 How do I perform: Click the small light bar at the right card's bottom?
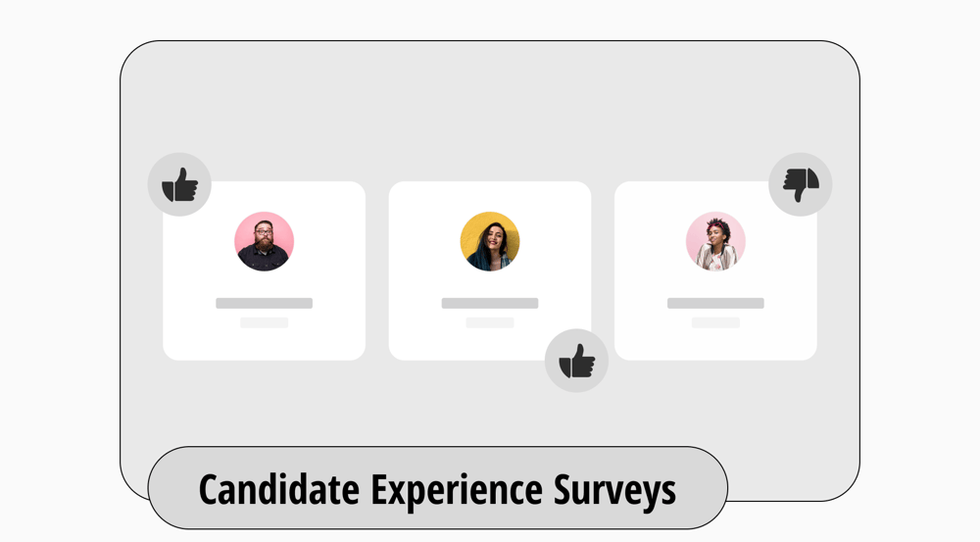(715, 322)
